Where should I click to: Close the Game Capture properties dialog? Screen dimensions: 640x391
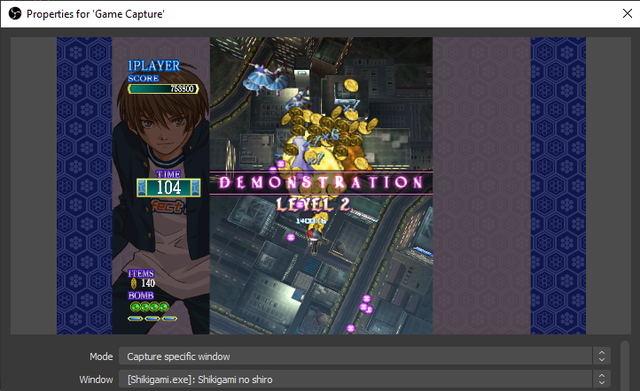coord(627,13)
